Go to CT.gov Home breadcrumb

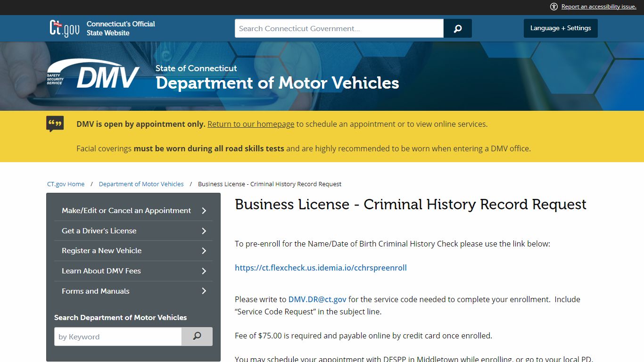click(66, 184)
